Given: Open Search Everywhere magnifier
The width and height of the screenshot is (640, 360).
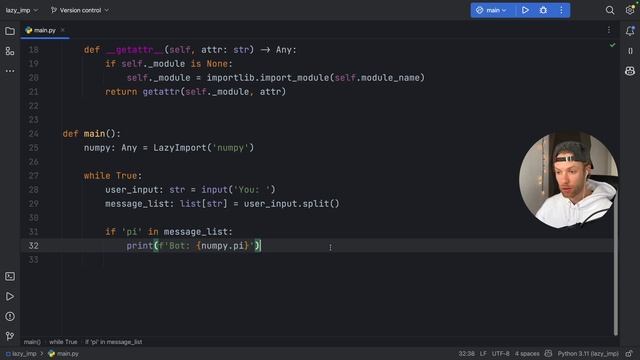Looking at the screenshot, I should 610,10.
